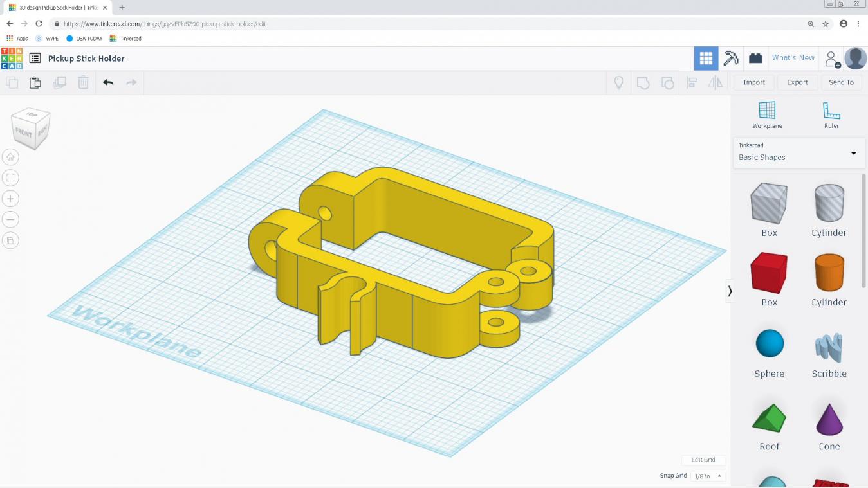Click the Show all lightbulb icon
This screenshot has height=488, width=868.
click(x=619, y=82)
